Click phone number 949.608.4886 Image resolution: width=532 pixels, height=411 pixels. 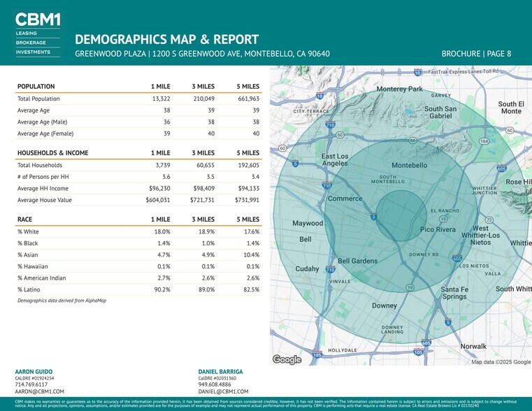tap(215, 384)
